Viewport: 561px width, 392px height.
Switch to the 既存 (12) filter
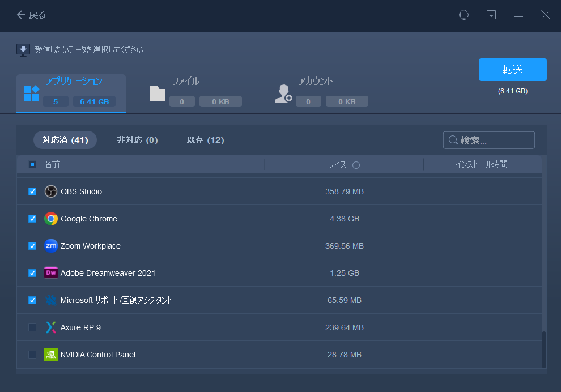[x=205, y=140]
